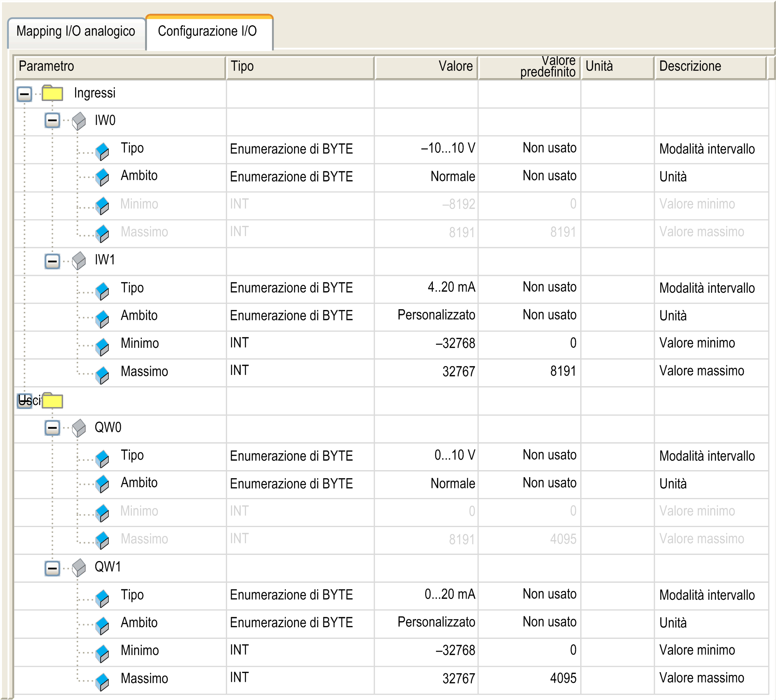Collapse the Ingressi tree node
776x700 pixels.
24,94
